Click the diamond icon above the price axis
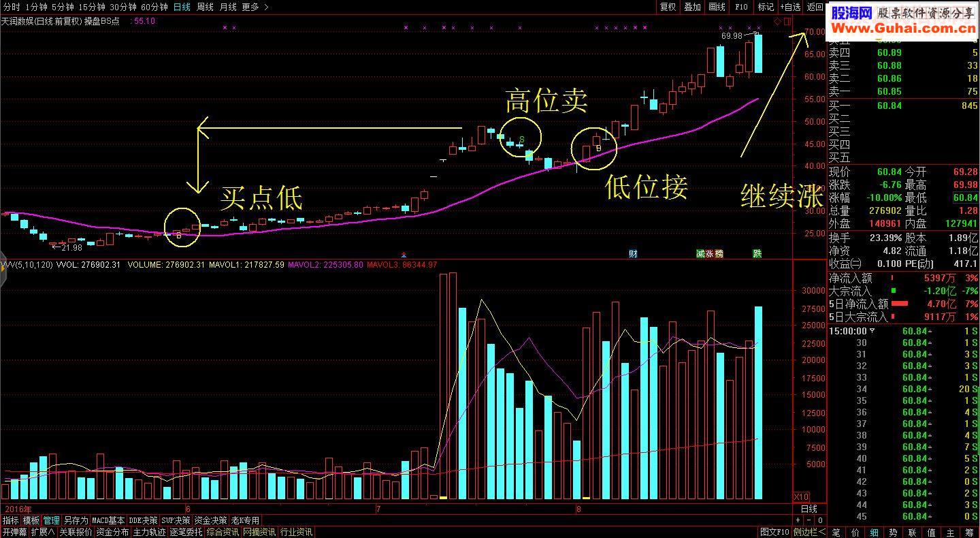980x538 pixels. click(778, 21)
